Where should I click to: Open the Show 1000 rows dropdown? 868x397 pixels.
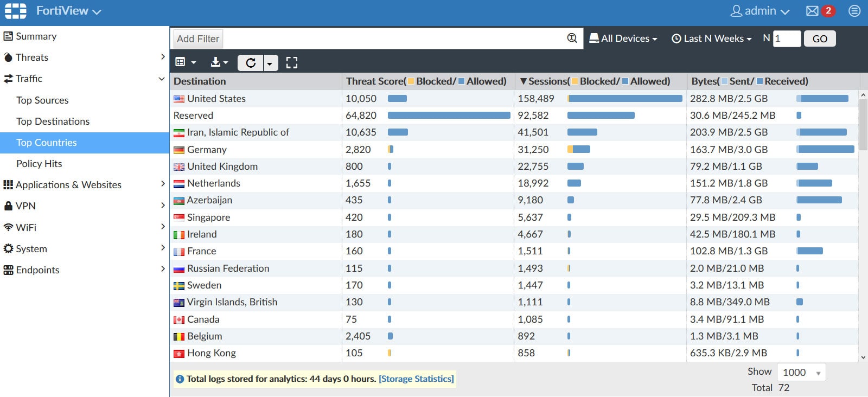(801, 373)
